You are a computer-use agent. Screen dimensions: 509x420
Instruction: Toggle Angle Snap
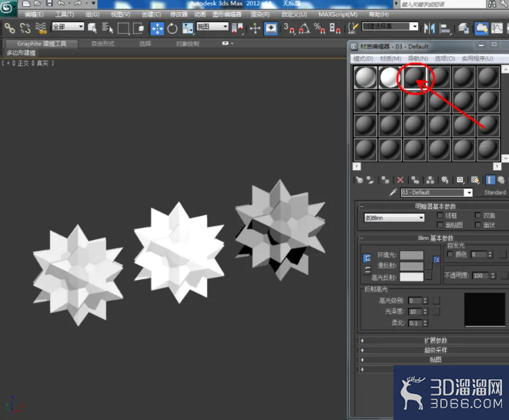304,28
